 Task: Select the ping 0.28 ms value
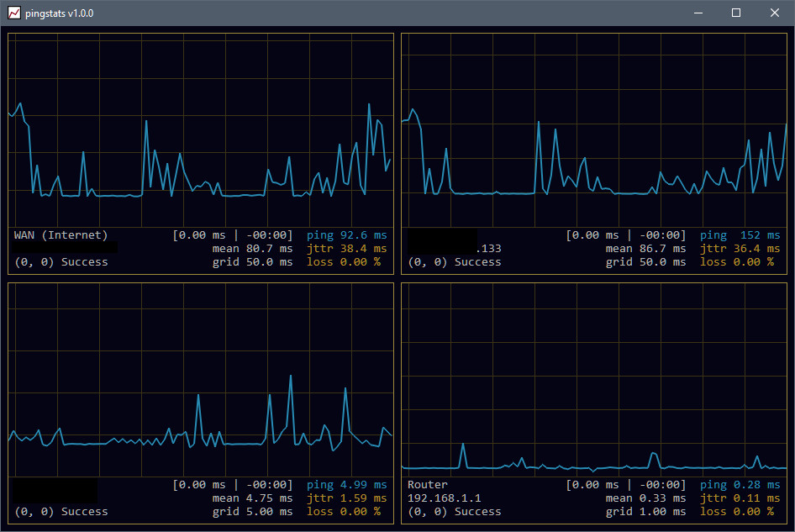(x=740, y=485)
